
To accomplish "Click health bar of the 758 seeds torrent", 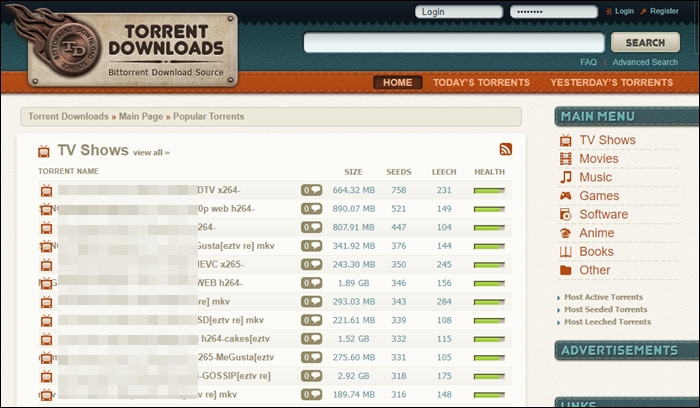I will click(x=489, y=191).
